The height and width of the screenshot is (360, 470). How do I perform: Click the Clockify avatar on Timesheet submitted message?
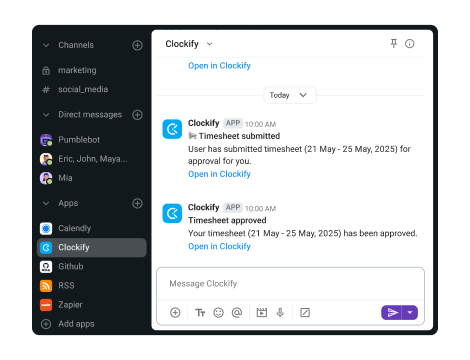click(x=172, y=129)
